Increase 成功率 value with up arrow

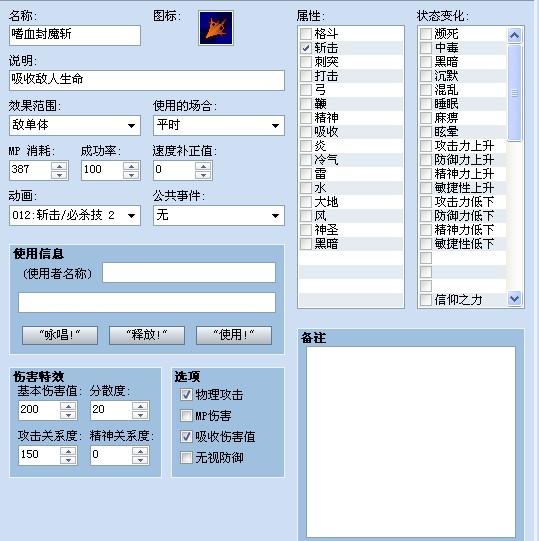pos(131,166)
